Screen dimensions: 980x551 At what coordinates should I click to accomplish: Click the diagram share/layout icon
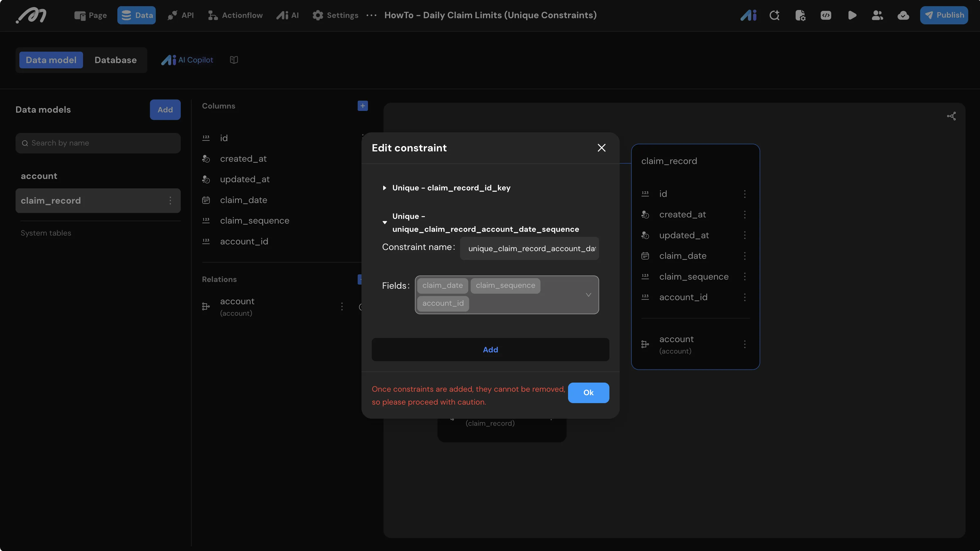click(x=951, y=116)
